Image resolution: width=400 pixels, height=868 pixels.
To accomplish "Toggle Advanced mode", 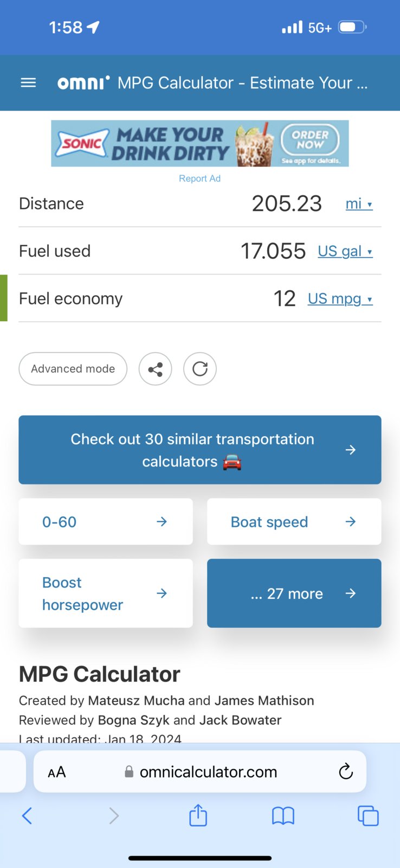I will click(x=73, y=369).
